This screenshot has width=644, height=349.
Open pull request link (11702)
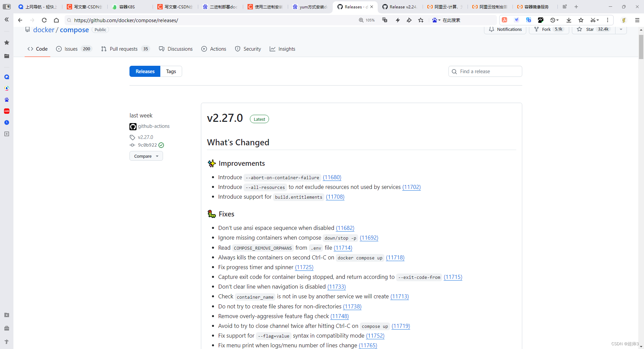click(412, 187)
